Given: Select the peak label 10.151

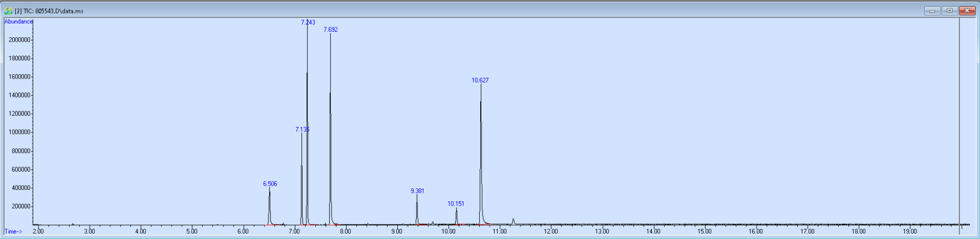Looking at the screenshot, I should click(456, 204).
